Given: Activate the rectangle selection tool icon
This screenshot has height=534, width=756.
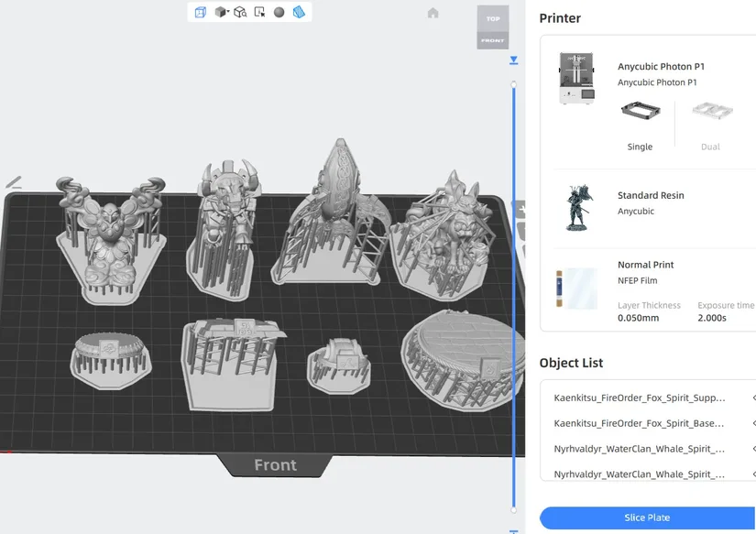Looking at the screenshot, I should point(259,12).
